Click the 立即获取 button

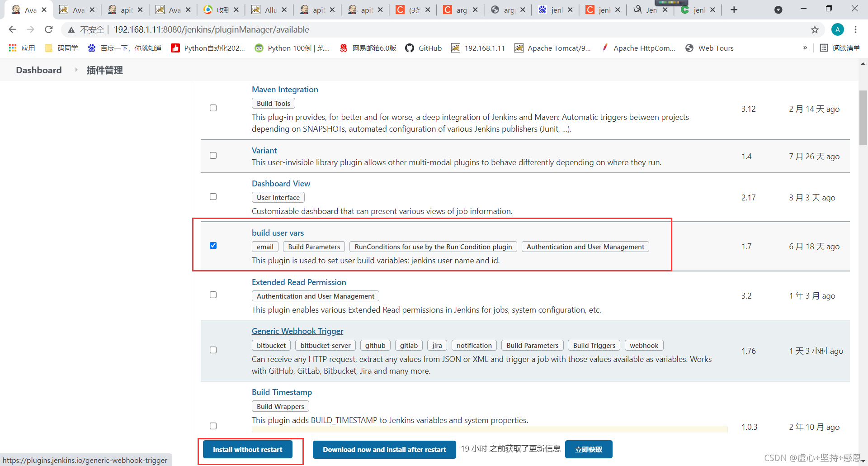pos(589,449)
